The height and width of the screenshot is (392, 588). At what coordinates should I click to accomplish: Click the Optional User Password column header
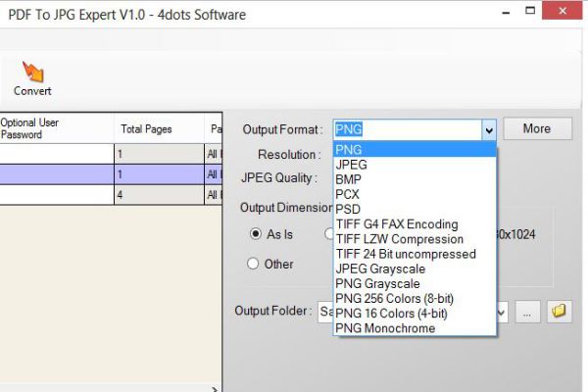(x=57, y=128)
